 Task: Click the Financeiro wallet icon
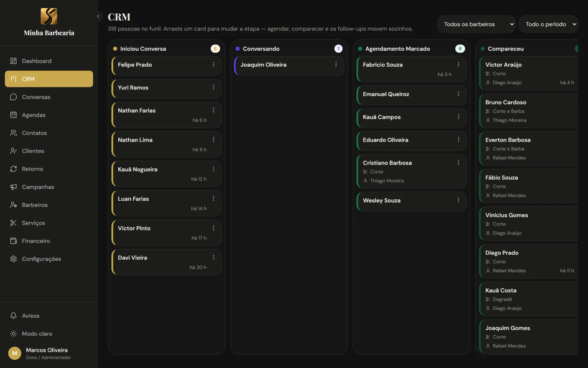tap(14, 241)
